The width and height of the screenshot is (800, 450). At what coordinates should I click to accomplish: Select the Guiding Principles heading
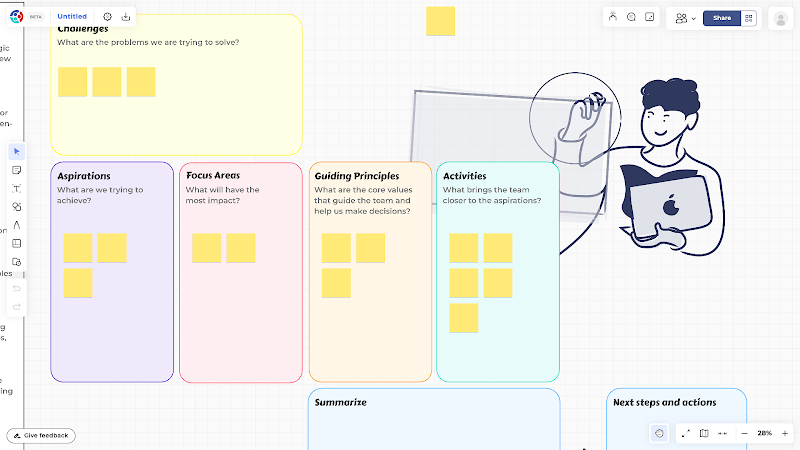(357, 176)
